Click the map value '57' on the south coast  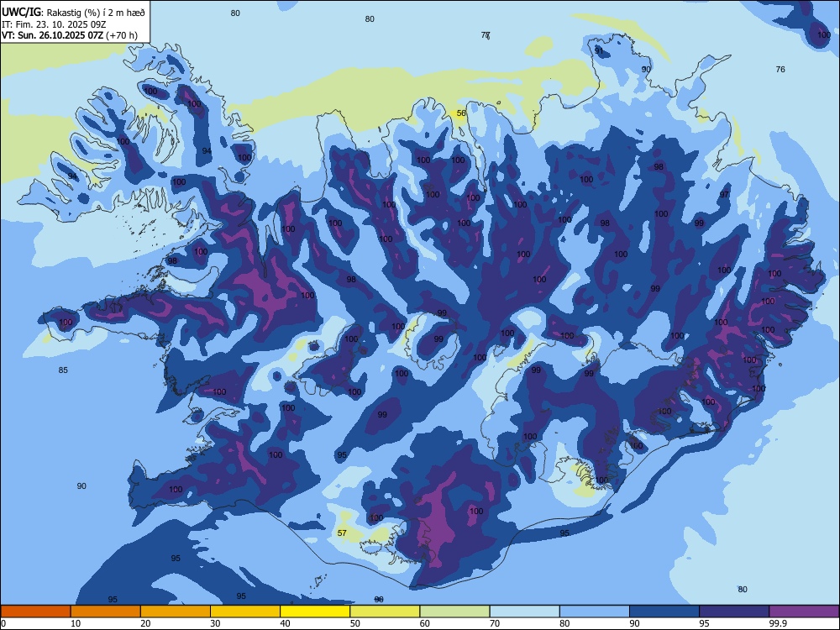coord(342,533)
